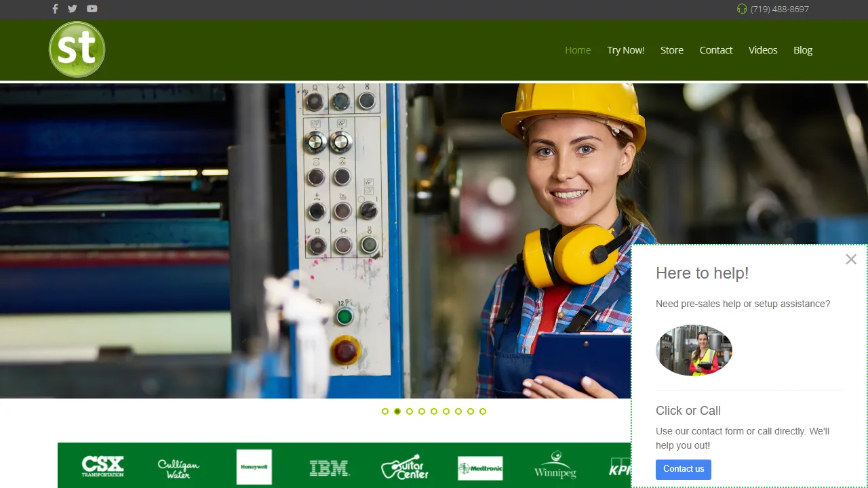Click the headset icon next to the phone number
Image resolution: width=868 pixels, height=488 pixels.
[x=743, y=9]
